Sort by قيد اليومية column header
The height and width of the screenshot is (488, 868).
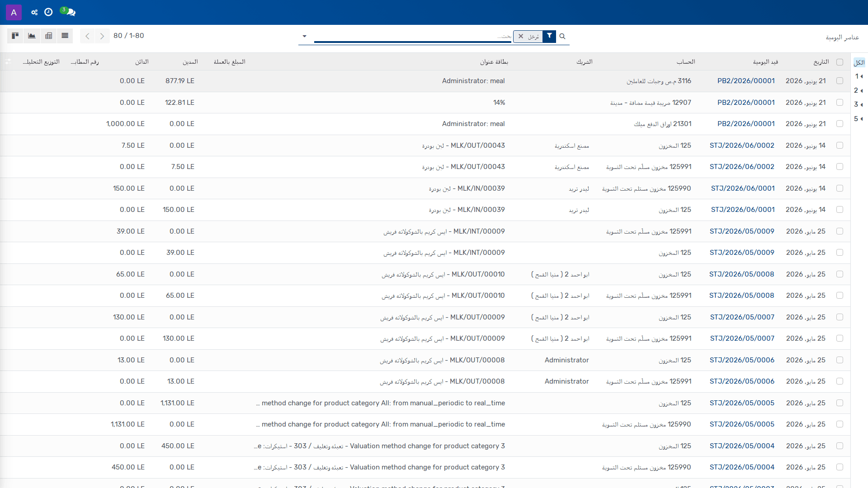coord(765,62)
